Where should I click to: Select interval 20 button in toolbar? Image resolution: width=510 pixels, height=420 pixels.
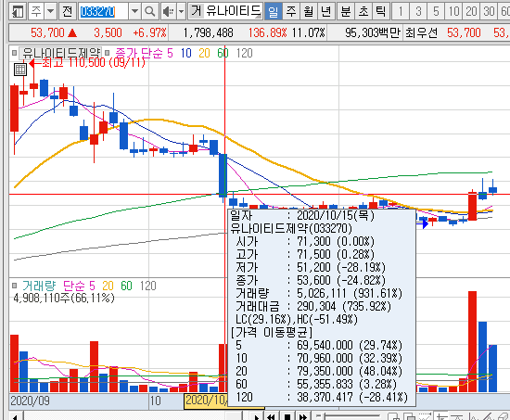471,12
